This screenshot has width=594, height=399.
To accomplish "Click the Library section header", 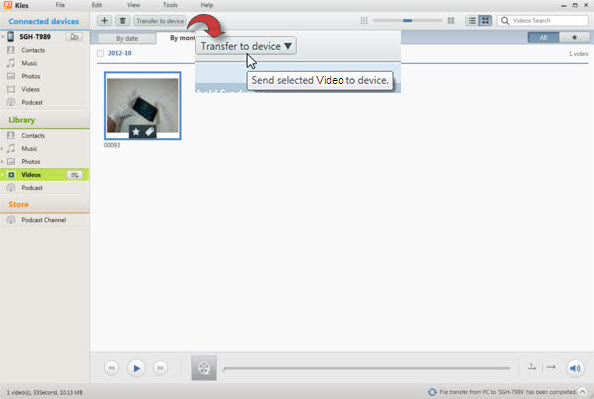I will 22,120.
